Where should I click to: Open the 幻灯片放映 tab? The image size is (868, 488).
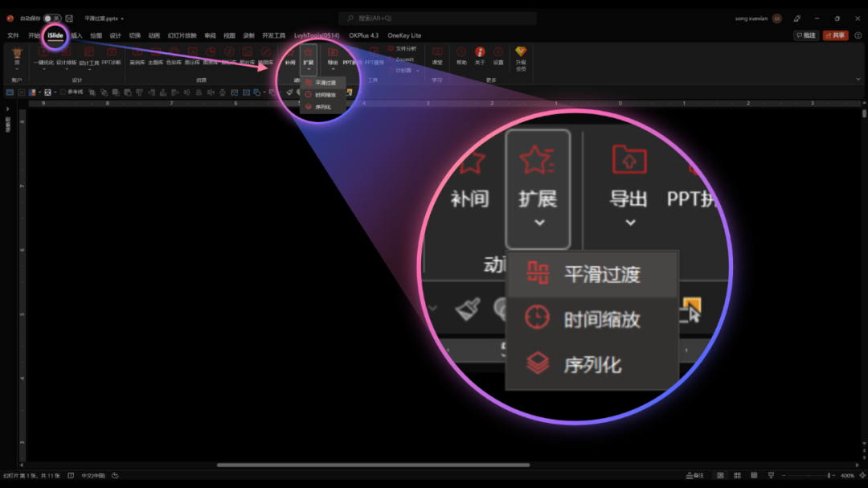pos(182,35)
